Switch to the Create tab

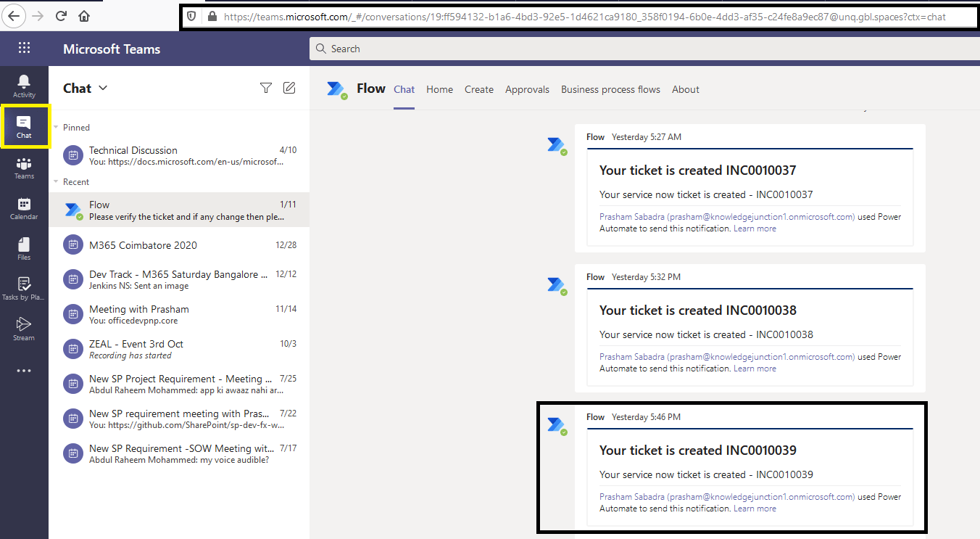coord(479,89)
